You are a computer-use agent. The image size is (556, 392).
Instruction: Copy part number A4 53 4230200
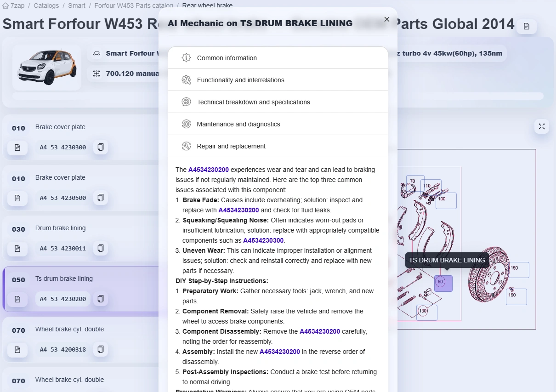coord(101,299)
